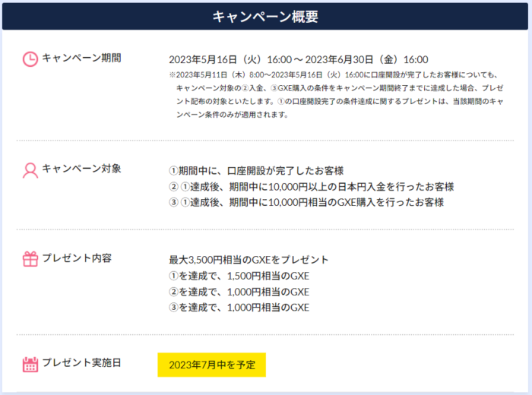The height and width of the screenshot is (395, 532).
Task: Click the gift box icon beside プレゼント内容
Action: 30,259
